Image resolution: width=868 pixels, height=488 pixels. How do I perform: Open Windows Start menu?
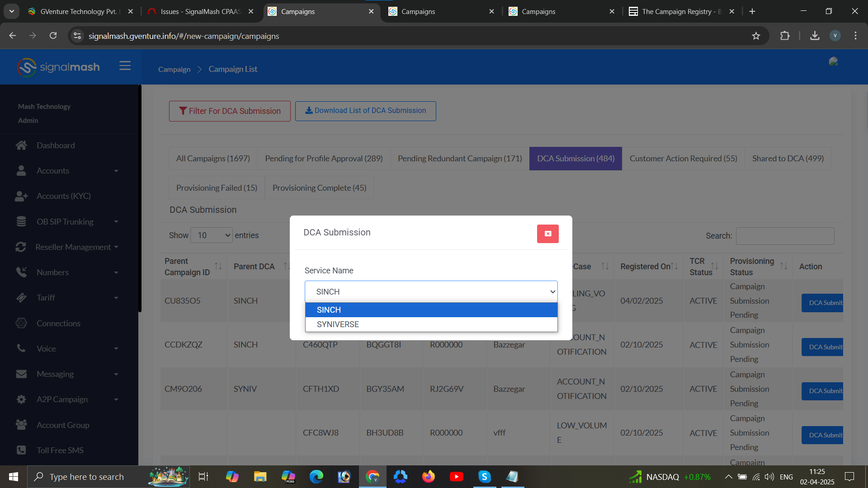(x=14, y=477)
